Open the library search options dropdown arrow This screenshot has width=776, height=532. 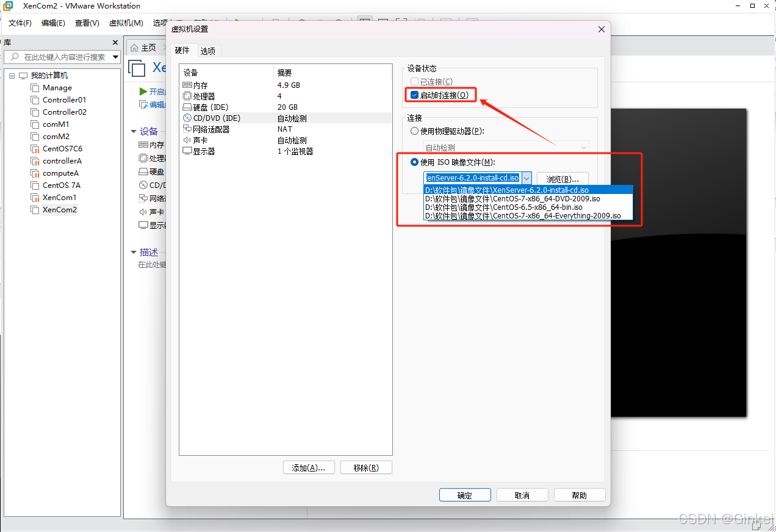pos(116,57)
